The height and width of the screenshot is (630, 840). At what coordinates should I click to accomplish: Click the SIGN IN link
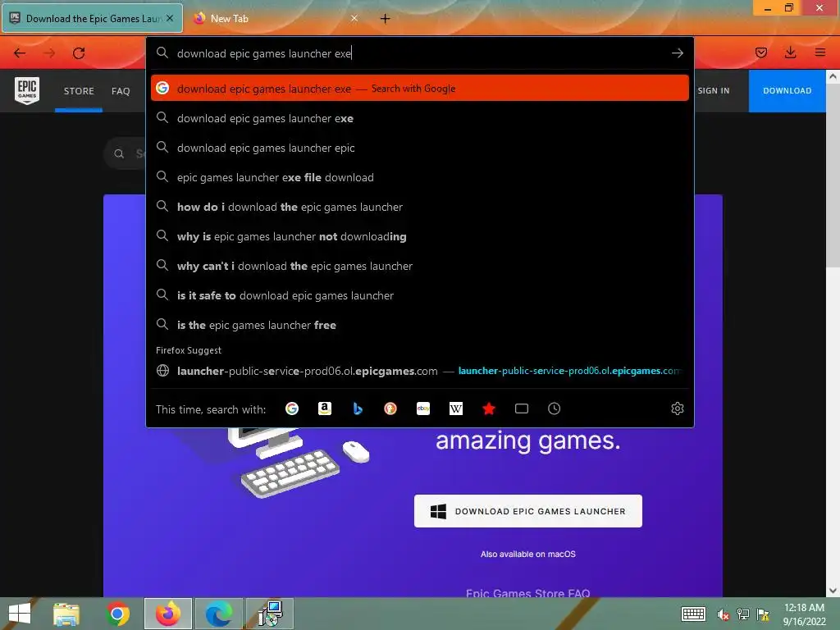pos(714,90)
